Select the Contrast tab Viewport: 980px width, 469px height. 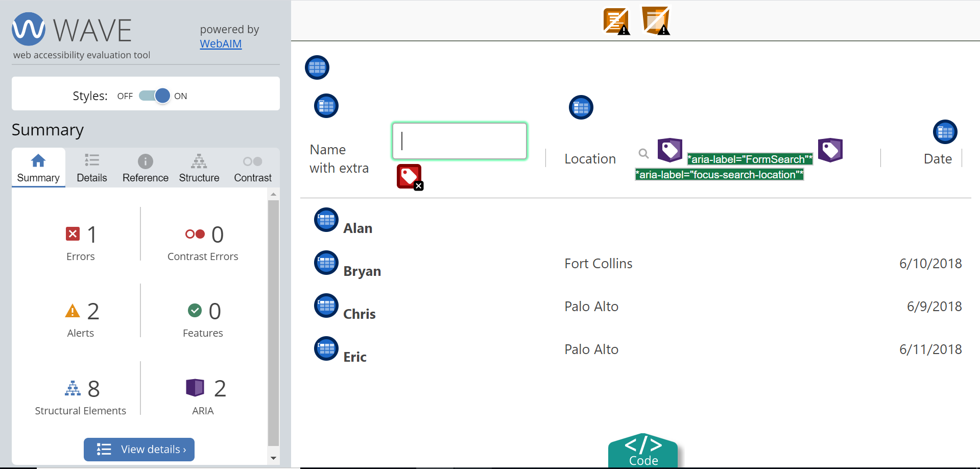[252, 168]
